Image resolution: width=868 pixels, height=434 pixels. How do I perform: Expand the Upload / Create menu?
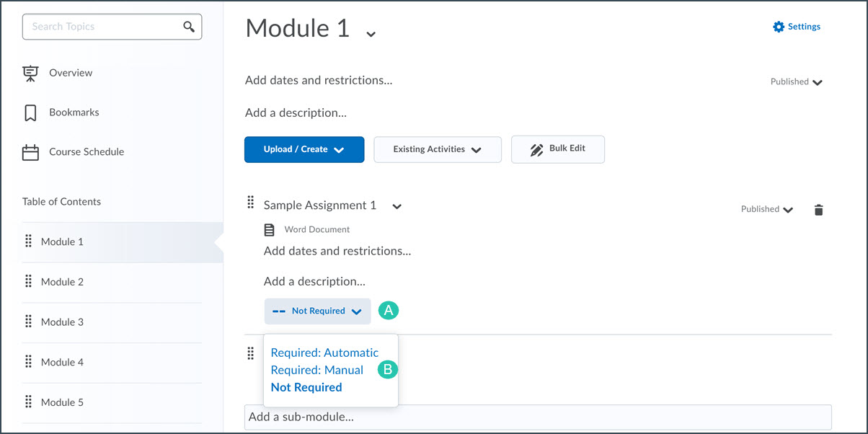click(x=304, y=149)
